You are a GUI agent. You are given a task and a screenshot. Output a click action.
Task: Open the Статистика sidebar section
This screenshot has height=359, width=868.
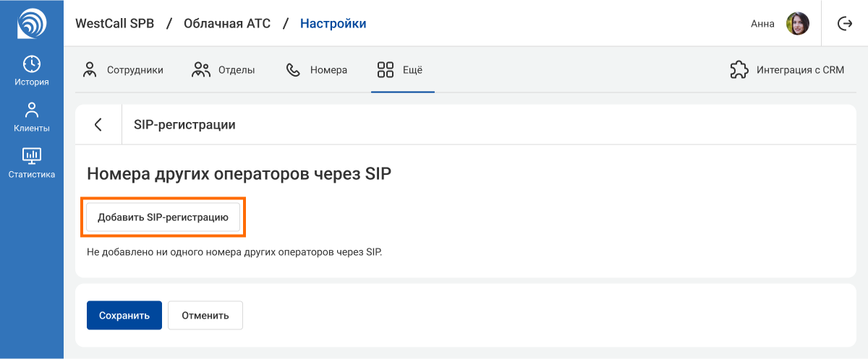(x=31, y=163)
